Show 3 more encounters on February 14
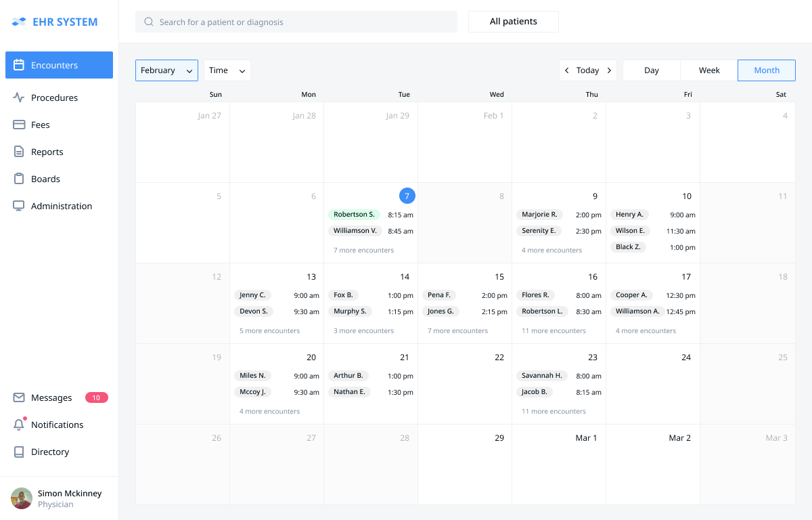 [363, 330]
